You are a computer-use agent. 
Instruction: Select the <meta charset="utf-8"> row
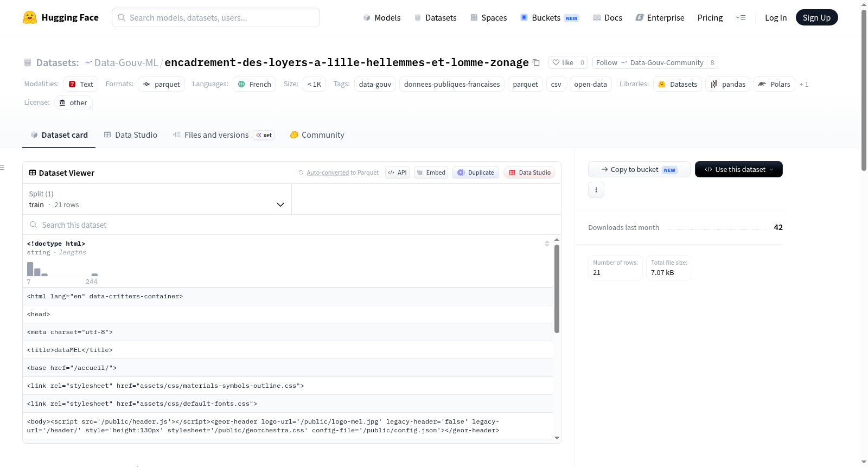tap(288, 332)
